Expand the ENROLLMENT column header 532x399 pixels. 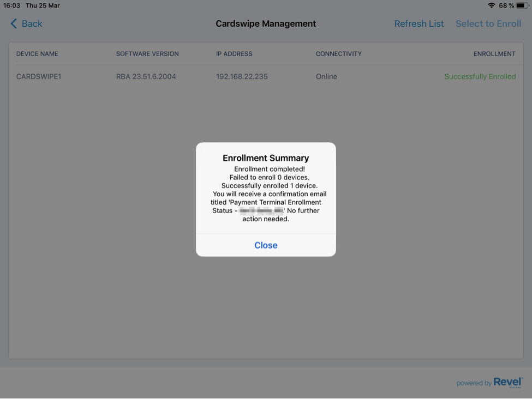pos(494,53)
